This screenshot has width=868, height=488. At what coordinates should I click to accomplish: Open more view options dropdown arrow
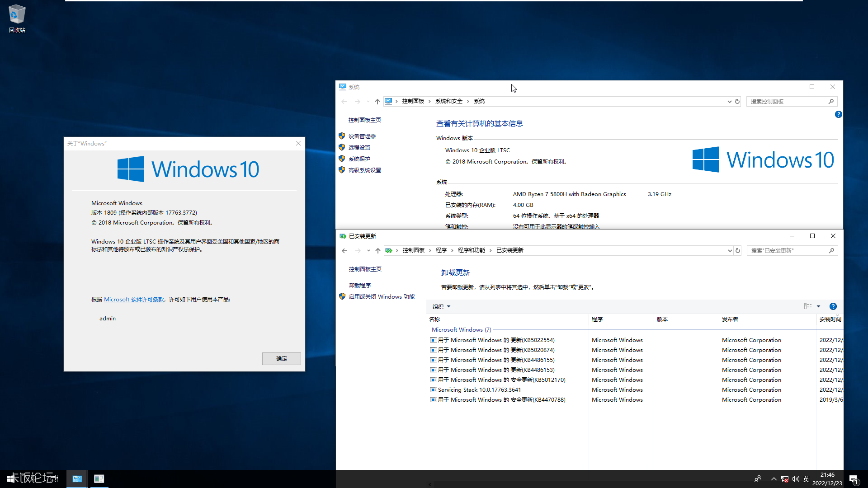pos(818,306)
